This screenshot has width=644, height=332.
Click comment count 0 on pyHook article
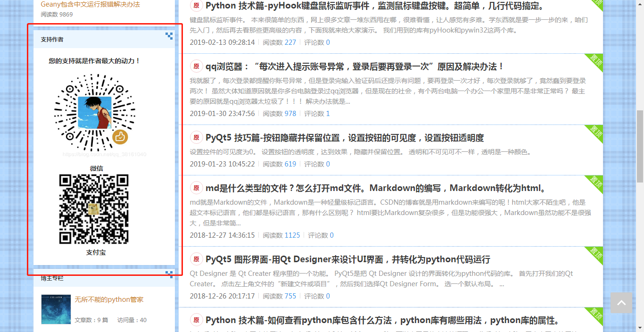(x=328, y=42)
